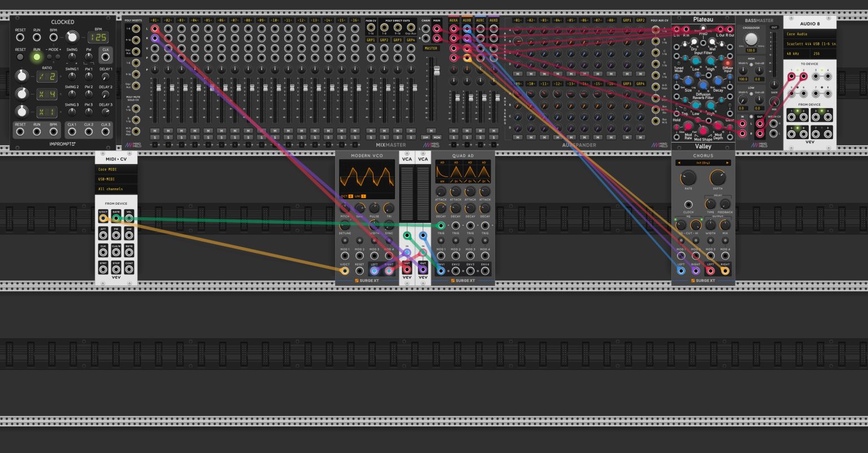Open the All channels selector on MIDI-CV
Image resolution: width=868 pixels, height=453 pixels.
(116, 189)
